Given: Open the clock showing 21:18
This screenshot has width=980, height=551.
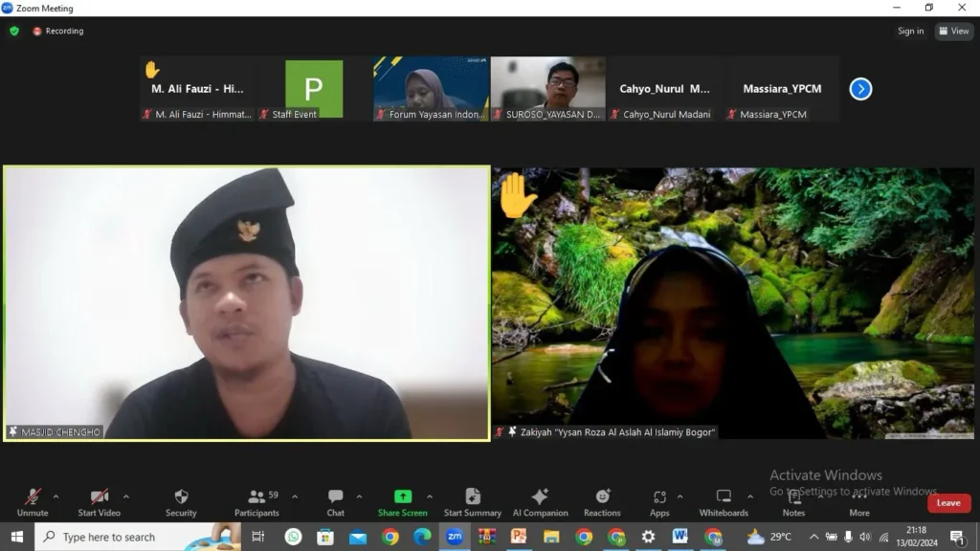Looking at the screenshot, I should (917, 537).
